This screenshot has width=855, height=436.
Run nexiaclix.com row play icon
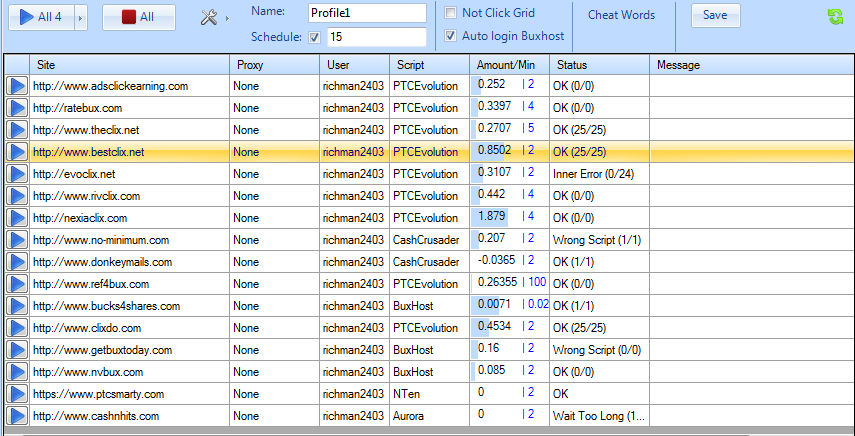click(x=17, y=218)
